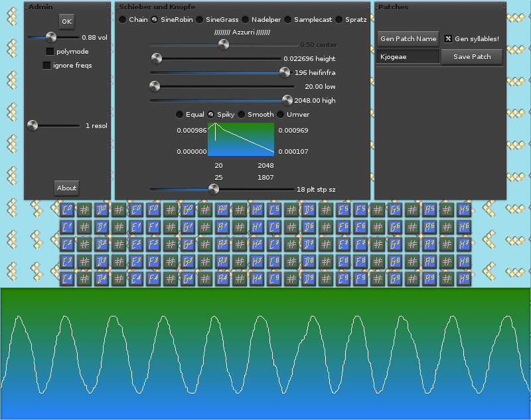The width and height of the screenshot is (531, 420).
Task: Trigger the G2 note key
Action: point(188,244)
